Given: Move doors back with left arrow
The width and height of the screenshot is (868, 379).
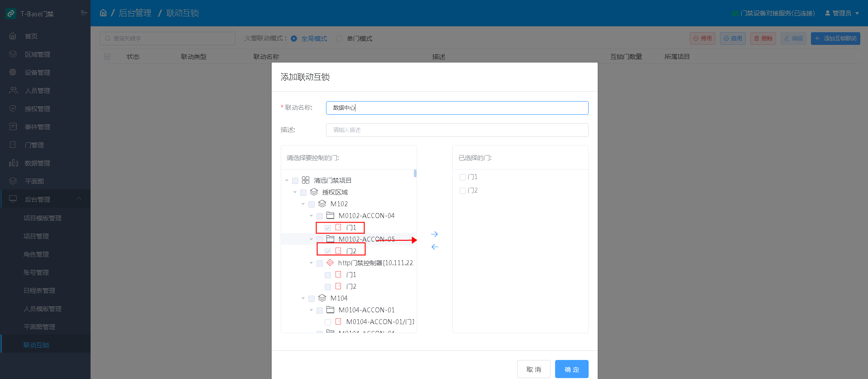Looking at the screenshot, I should point(435,247).
